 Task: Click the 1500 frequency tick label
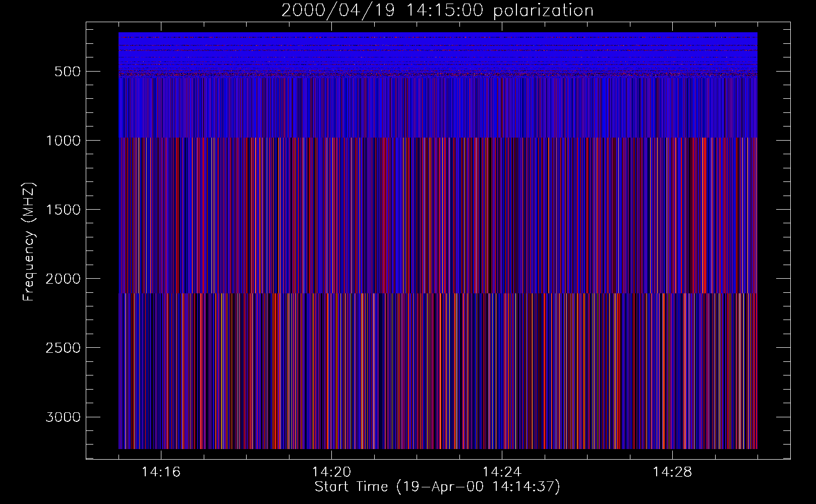pyautogui.click(x=63, y=210)
